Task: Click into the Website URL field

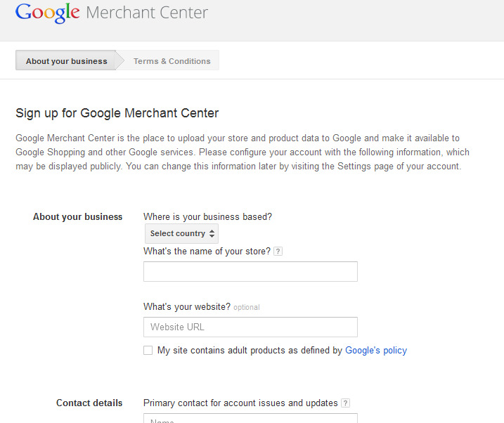Action: pyautogui.click(x=250, y=327)
